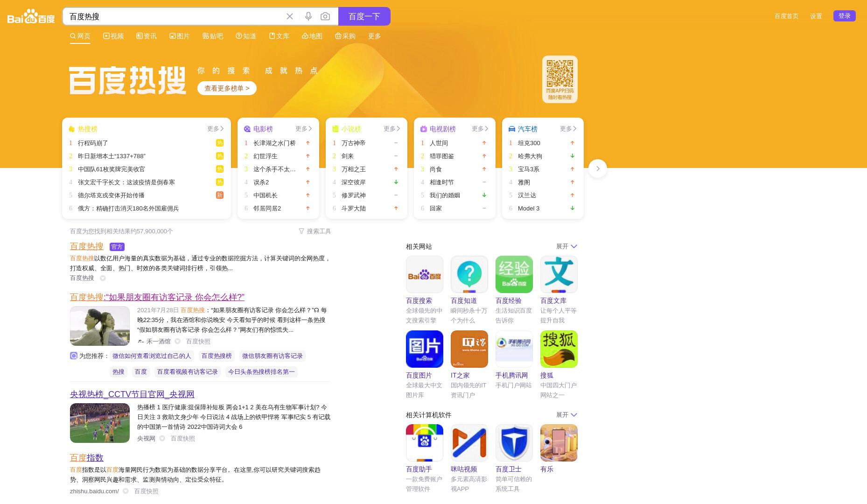The width and height of the screenshot is (867, 504).
Task: Click the 汽车榜 car icon
Action: pyautogui.click(x=512, y=129)
